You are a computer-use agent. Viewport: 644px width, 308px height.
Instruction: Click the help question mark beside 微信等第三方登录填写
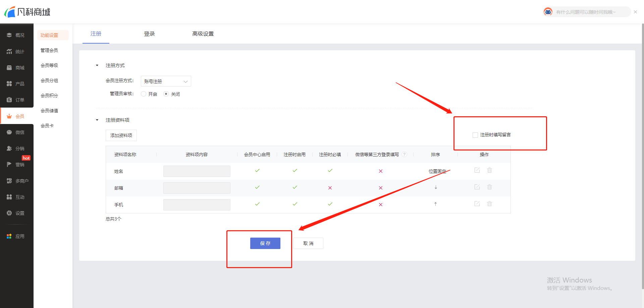click(x=405, y=155)
